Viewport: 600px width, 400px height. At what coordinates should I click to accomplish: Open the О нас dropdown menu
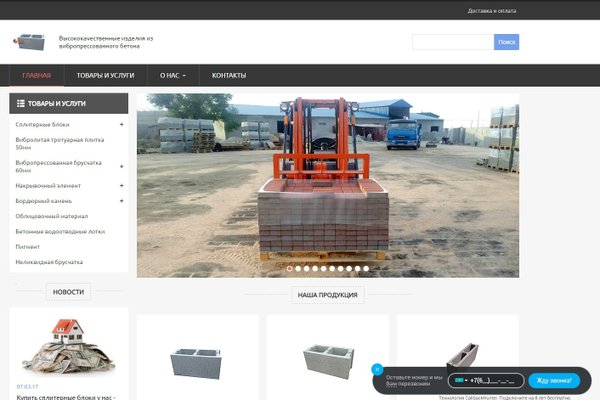click(x=173, y=76)
